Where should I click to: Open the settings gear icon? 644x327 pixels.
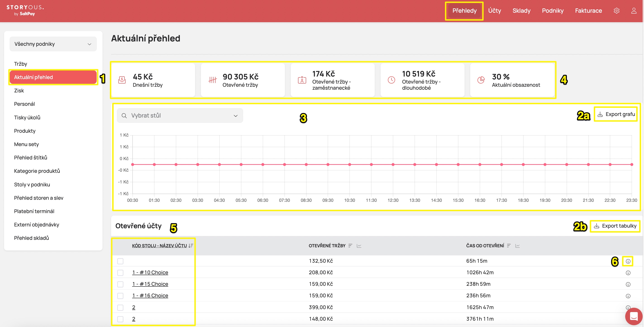point(616,10)
